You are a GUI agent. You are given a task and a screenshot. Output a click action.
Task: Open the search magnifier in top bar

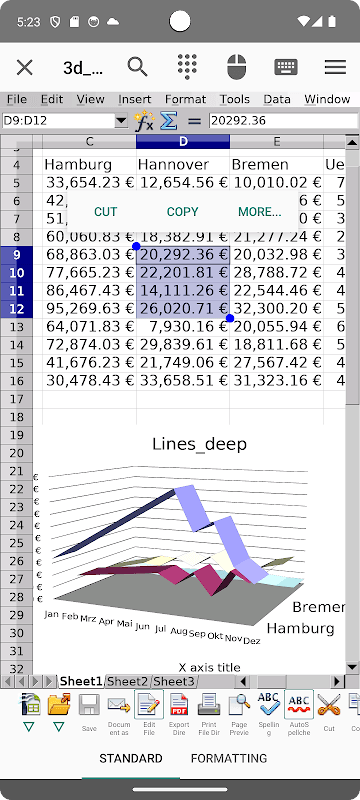pos(137,67)
